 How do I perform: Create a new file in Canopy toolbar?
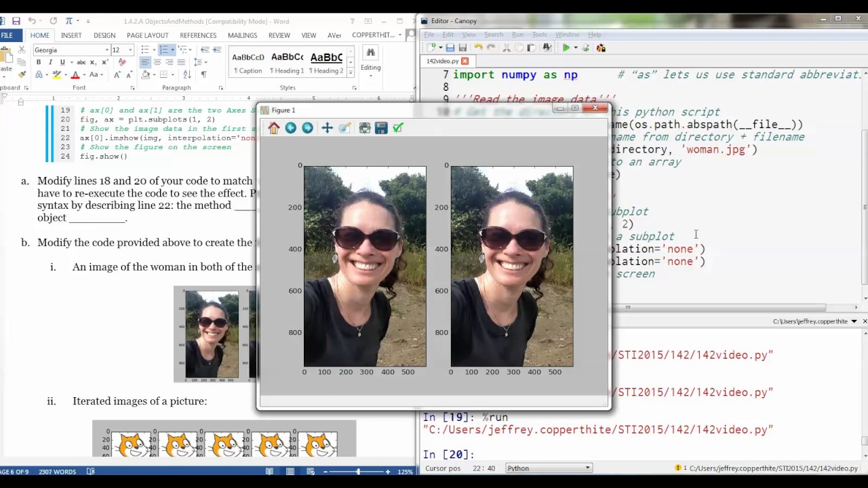point(430,47)
